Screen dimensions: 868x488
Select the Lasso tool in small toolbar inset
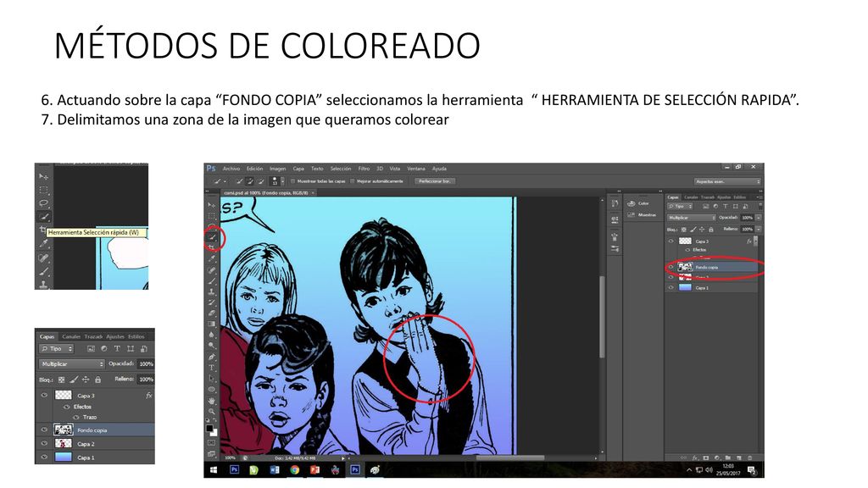(x=43, y=203)
